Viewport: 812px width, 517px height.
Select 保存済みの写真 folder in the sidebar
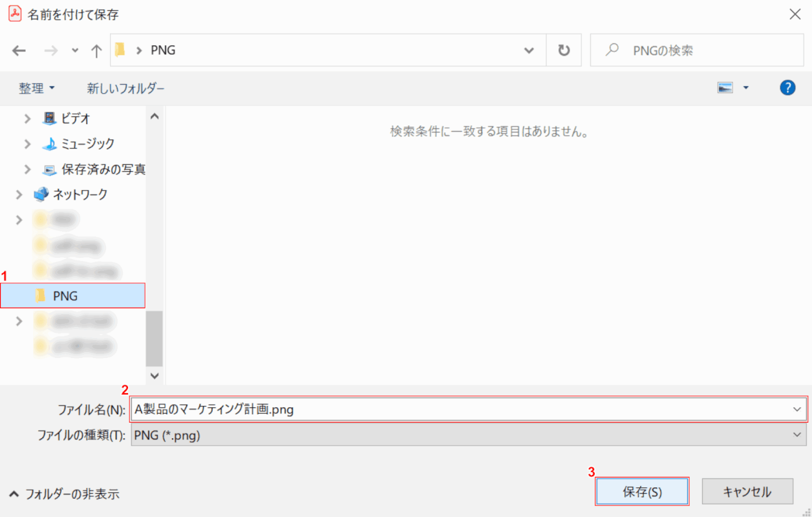pyautogui.click(x=103, y=169)
